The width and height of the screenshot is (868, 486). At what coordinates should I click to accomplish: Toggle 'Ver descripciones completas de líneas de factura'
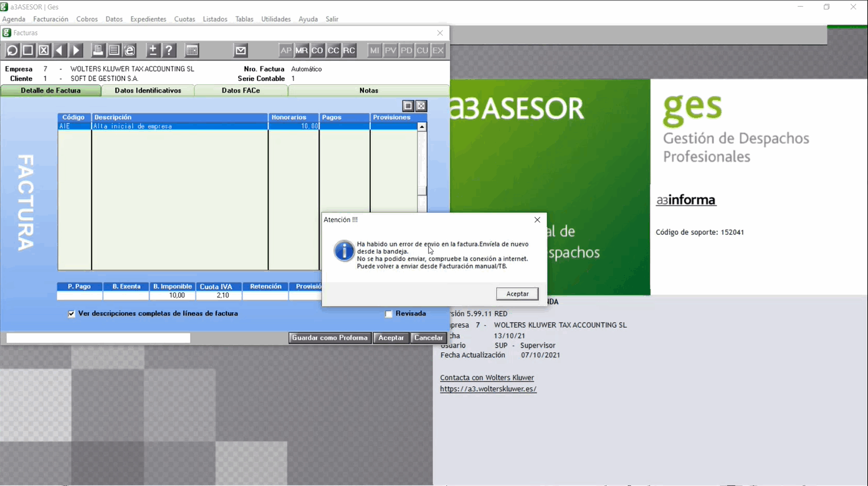click(x=72, y=314)
